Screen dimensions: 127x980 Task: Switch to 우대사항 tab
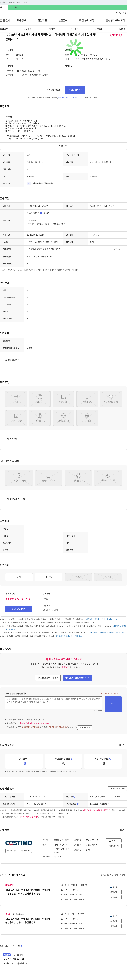click(51, 29)
